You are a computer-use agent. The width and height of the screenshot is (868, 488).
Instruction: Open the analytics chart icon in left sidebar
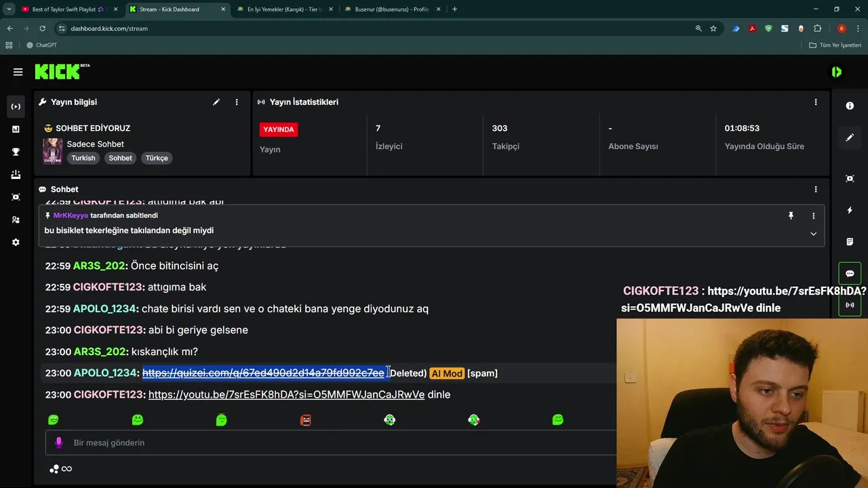point(16,129)
